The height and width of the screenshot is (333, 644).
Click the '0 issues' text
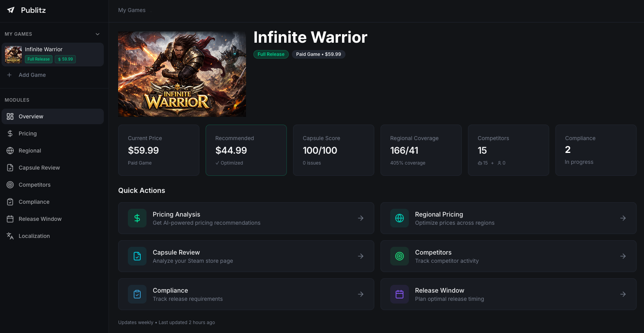[x=312, y=163]
